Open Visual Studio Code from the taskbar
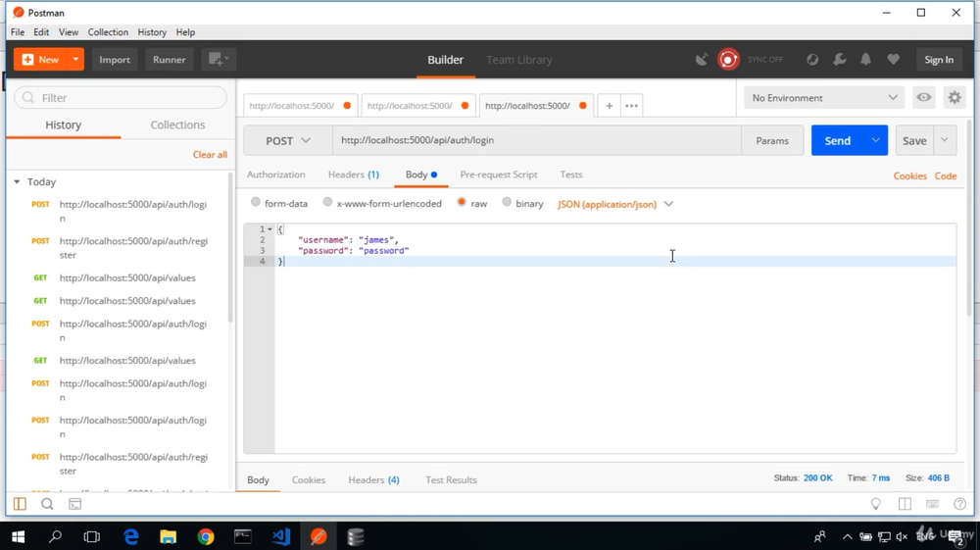The width and height of the screenshot is (980, 550). tap(280, 536)
